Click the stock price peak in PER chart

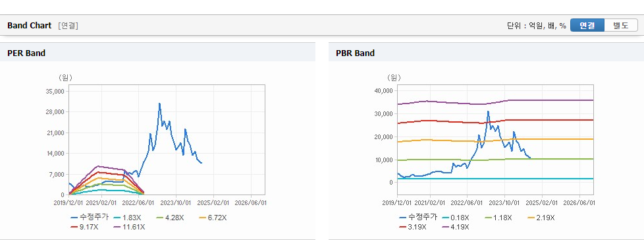click(159, 104)
